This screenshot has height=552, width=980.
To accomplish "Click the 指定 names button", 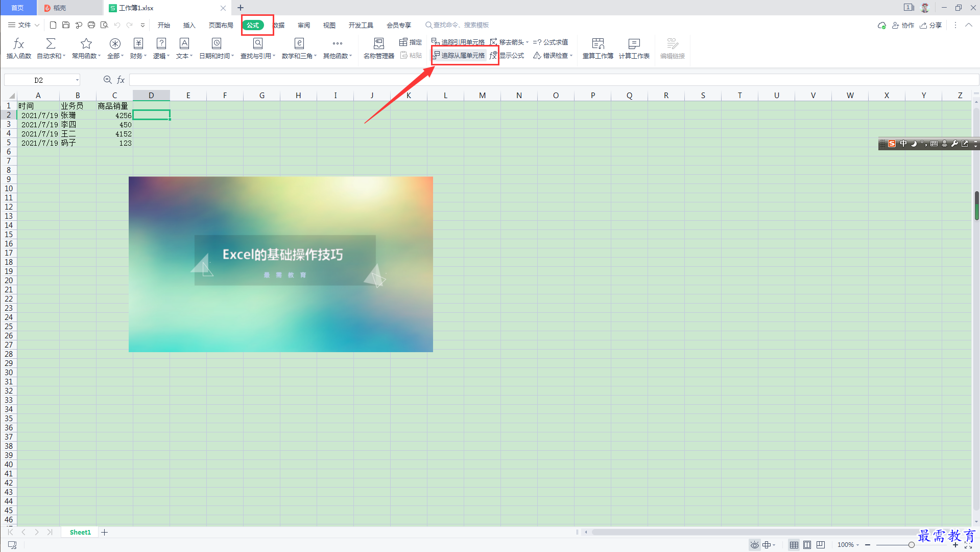I will point(411,42).
